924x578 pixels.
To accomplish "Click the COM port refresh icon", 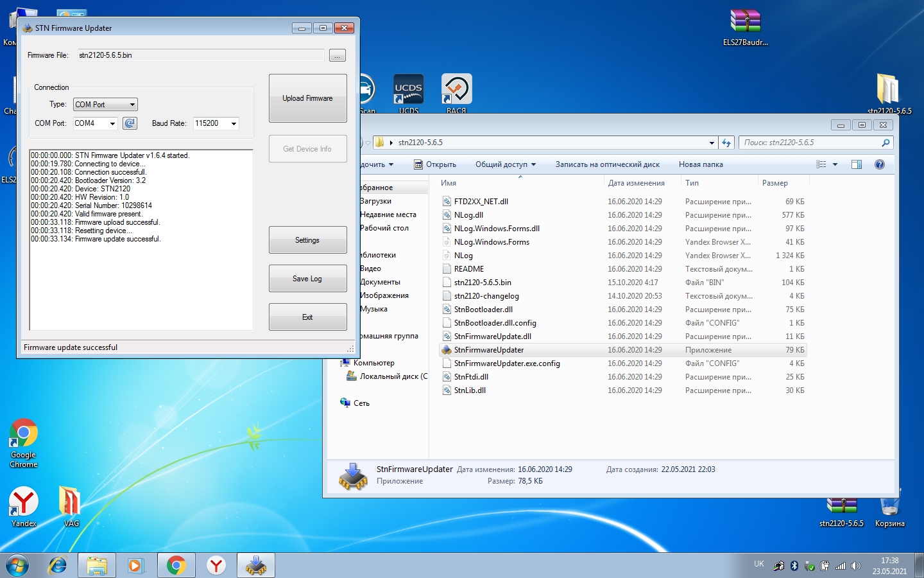I will [x=130, y=123].
